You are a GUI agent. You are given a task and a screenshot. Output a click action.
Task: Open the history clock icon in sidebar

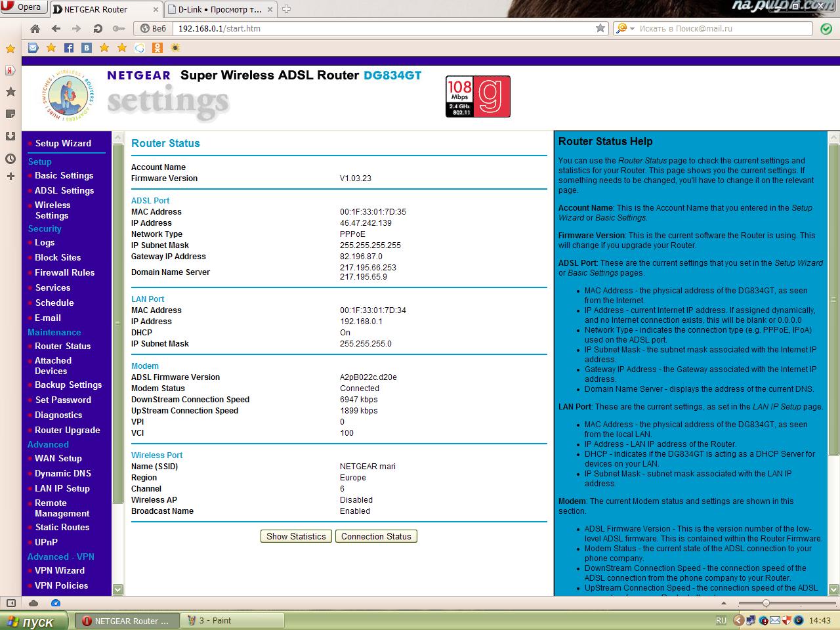10,158
